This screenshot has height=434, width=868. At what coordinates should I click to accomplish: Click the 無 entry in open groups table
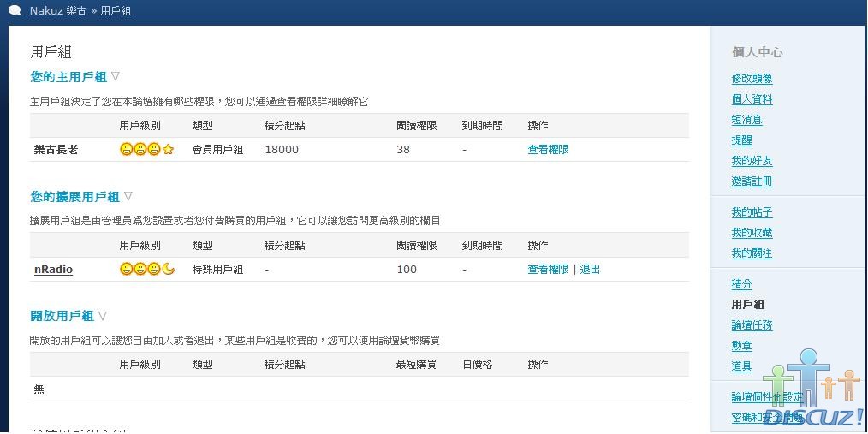tap(39, 389)
